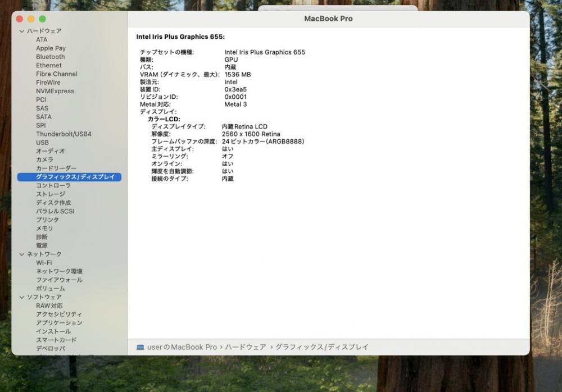Open the ストレージ entry
Image resolution: width=562 pixels, height=392 pixels.
point(51,194)
